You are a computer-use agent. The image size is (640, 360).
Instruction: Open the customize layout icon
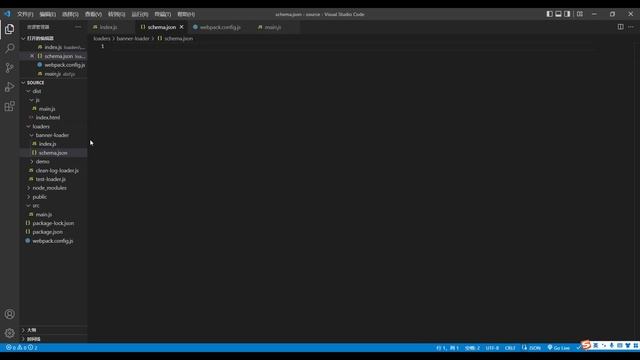tap(580, 14)
